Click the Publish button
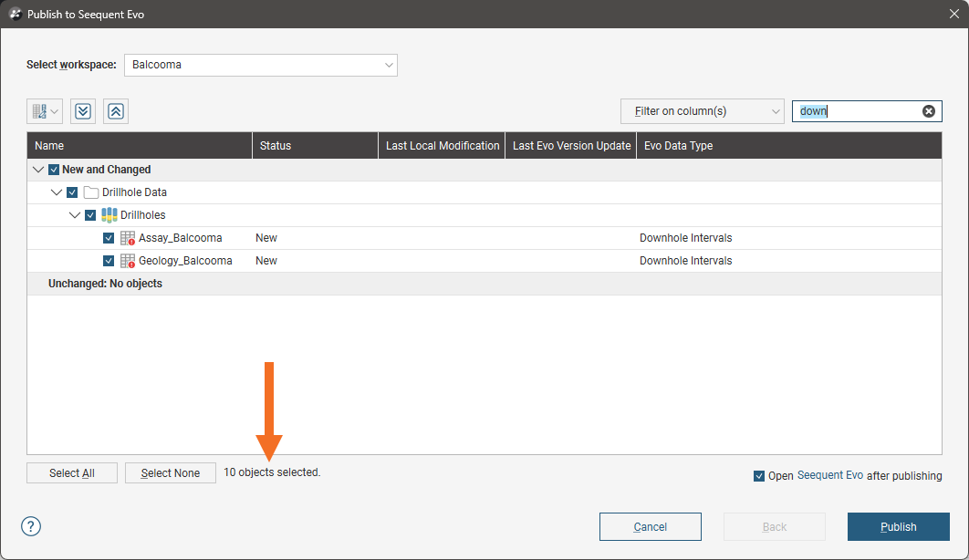 pyautogui.click(x=898, y=526)
